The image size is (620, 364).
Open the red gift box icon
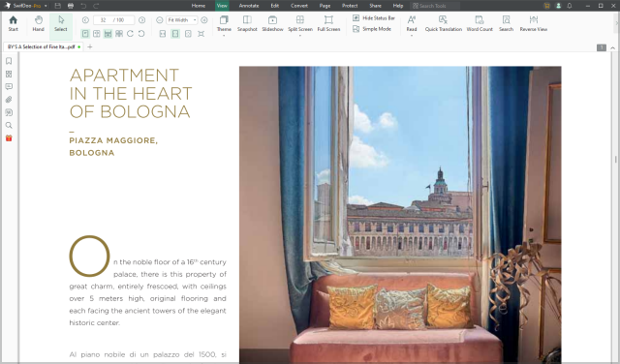pos(9,138)
